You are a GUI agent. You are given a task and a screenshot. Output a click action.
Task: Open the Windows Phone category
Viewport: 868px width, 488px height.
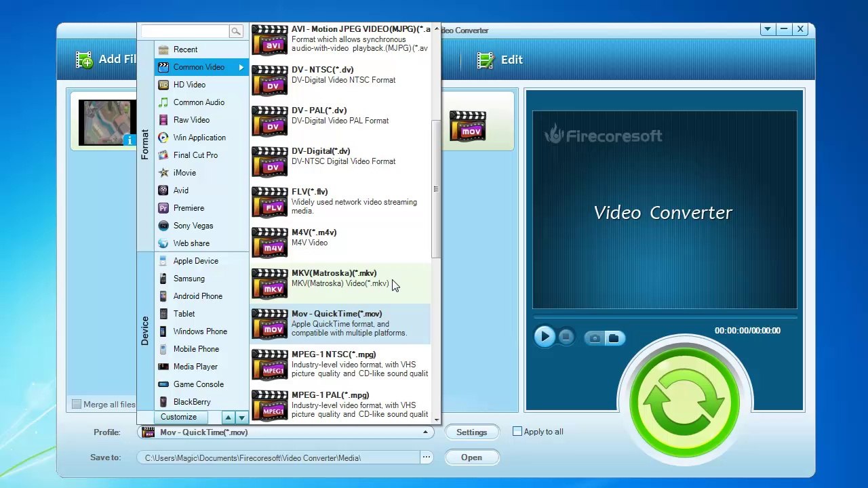point(201,331)
